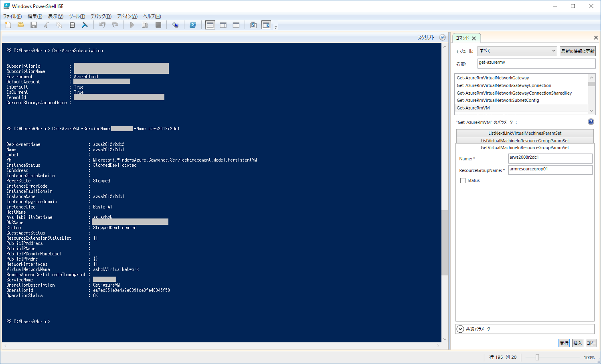Create a new script file
The width and height of the screenshot is (601, 364).
coord(8,25)
